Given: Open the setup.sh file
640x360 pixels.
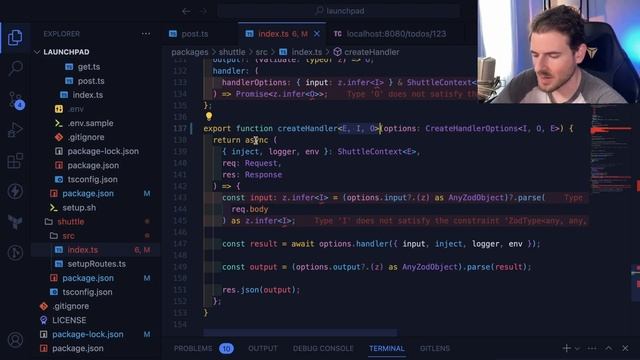Looking at the screenshot, I should 79,207.
